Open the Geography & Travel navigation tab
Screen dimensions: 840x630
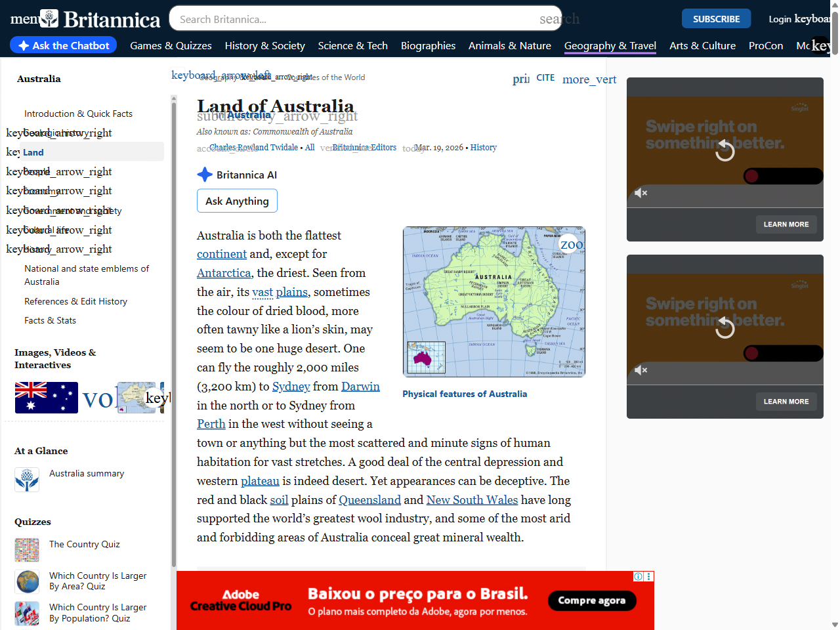coord(610,46)
